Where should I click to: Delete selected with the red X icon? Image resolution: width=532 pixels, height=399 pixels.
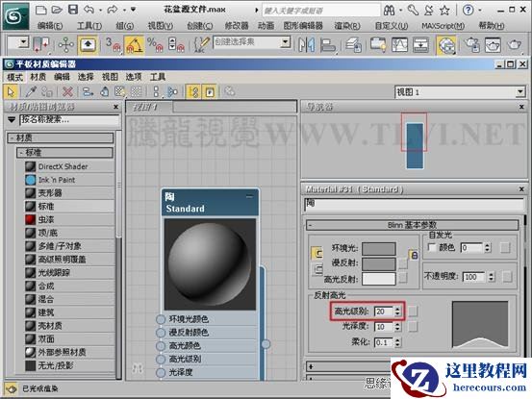pos(68,91)
